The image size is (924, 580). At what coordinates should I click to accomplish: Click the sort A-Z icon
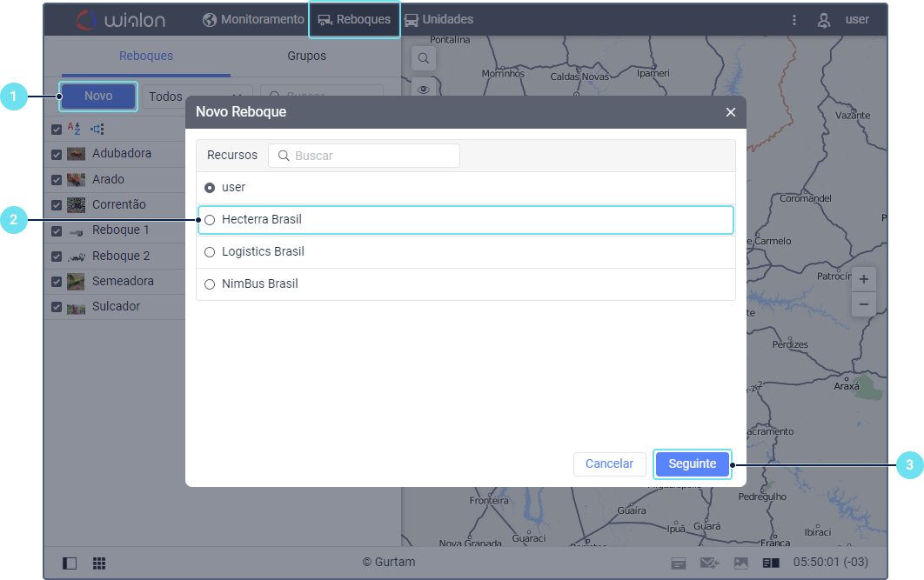pos(74,129)
